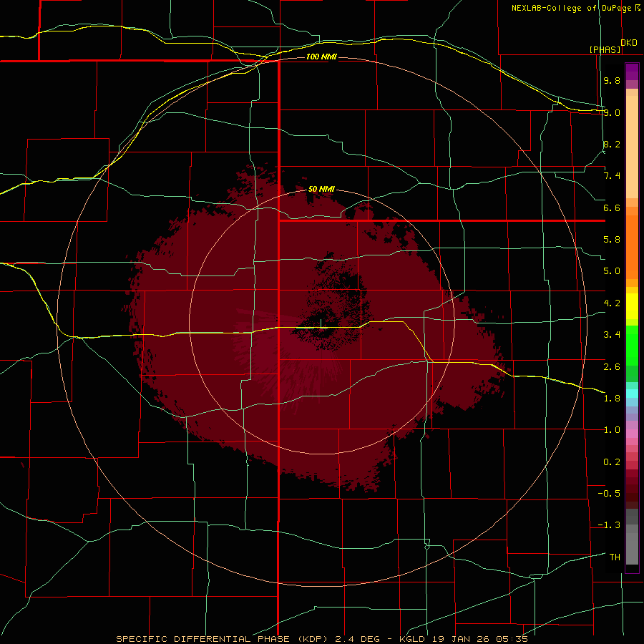Click the TH threshold label on legend

pyautogui.click(x=615, y=557)
